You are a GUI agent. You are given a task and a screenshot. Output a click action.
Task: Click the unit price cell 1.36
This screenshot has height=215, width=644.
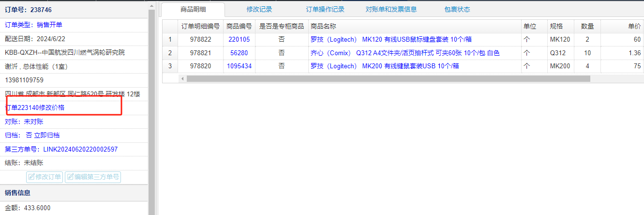click(x=622, y=52)
